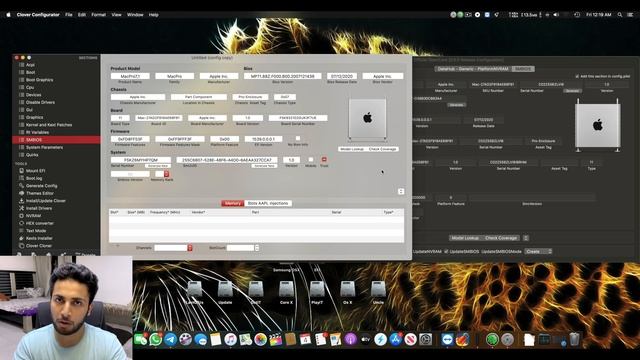This screenshot has height=360, width=640.
Task: Open the Help menu
Action: click(x=153, y=15)
